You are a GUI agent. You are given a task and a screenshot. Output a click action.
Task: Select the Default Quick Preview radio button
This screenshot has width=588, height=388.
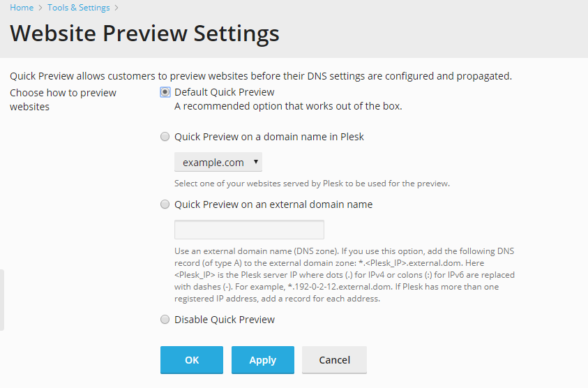pyautogui.click(x=165, y=92)
